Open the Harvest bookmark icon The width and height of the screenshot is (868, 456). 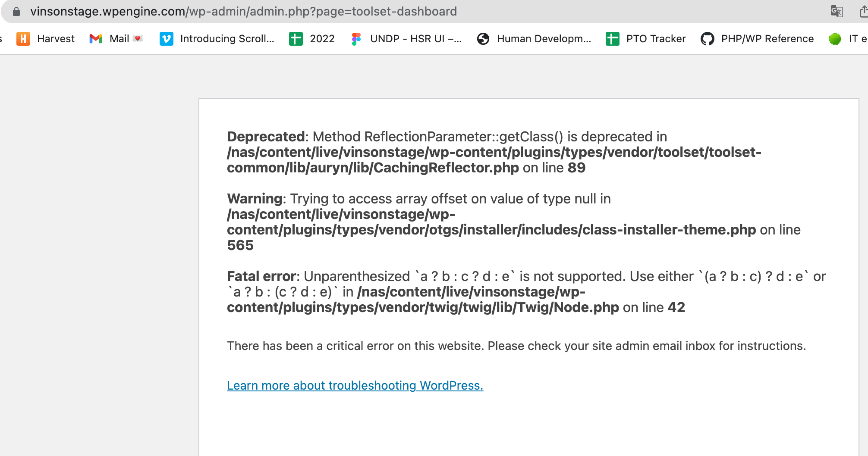23,39
